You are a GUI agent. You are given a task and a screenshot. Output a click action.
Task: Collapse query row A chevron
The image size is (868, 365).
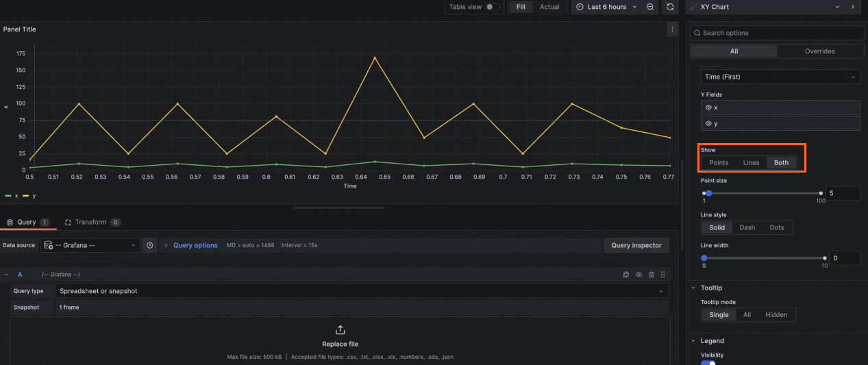6,275
